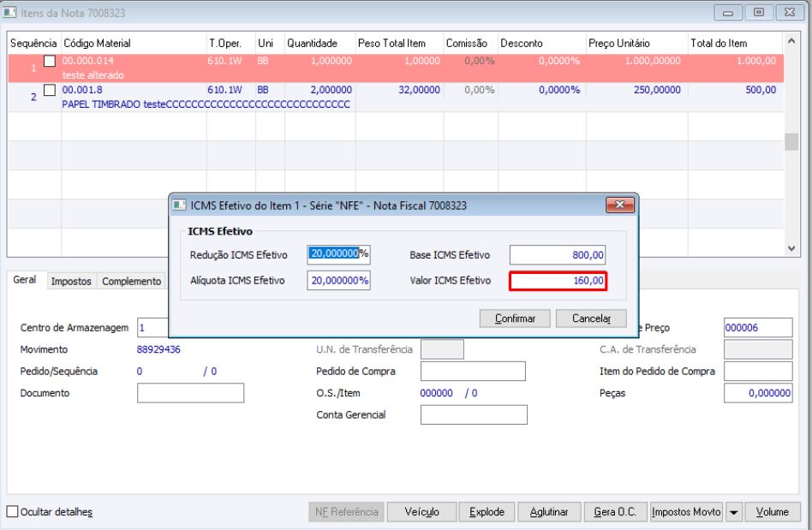
Task: Click the Itens da Nota window icon
Action: (x=9, y=13)
